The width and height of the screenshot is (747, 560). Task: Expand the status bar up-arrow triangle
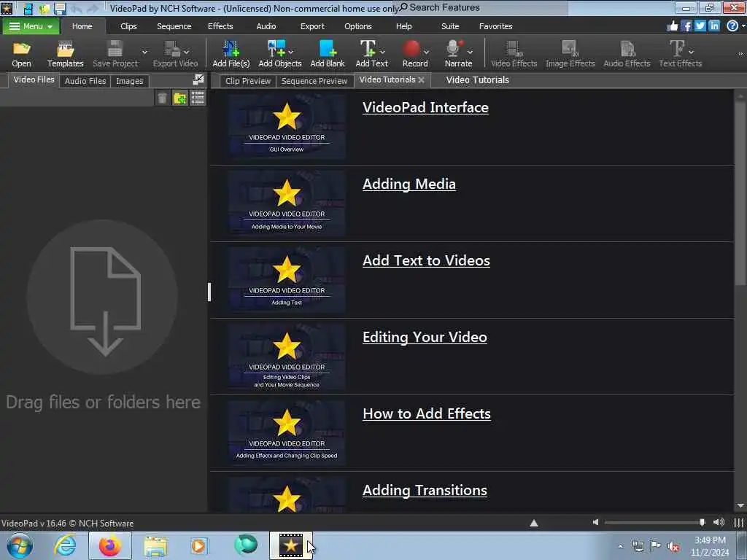[534, 523]
